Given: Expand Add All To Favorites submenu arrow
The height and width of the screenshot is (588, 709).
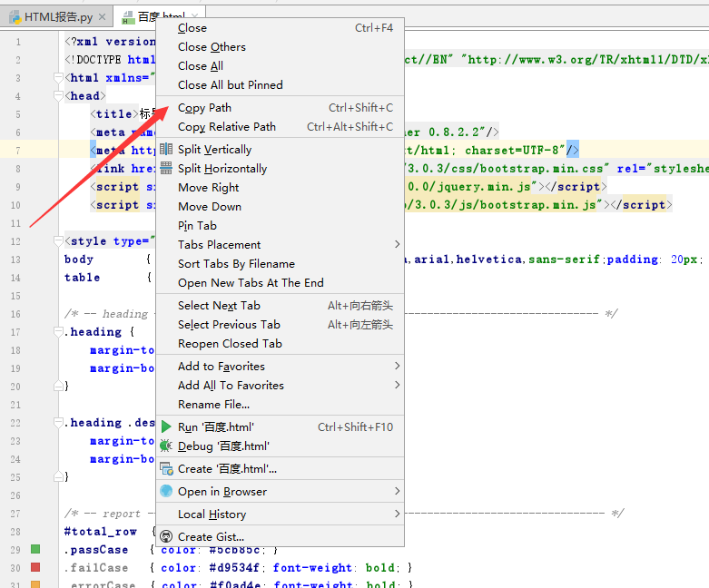Looking at the screenshot, I should point(397,385).
